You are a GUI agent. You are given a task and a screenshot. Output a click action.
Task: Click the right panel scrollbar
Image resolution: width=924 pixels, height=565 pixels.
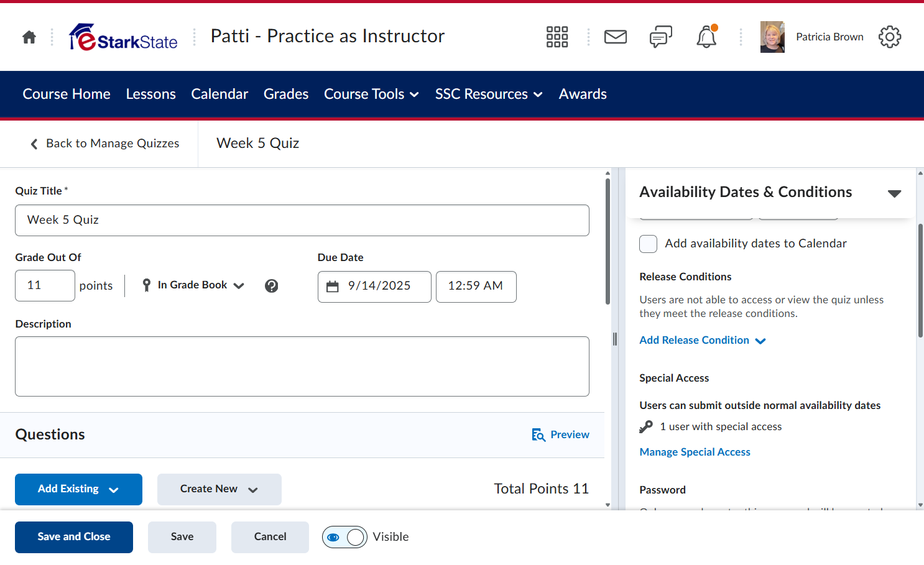click(920, 281)
